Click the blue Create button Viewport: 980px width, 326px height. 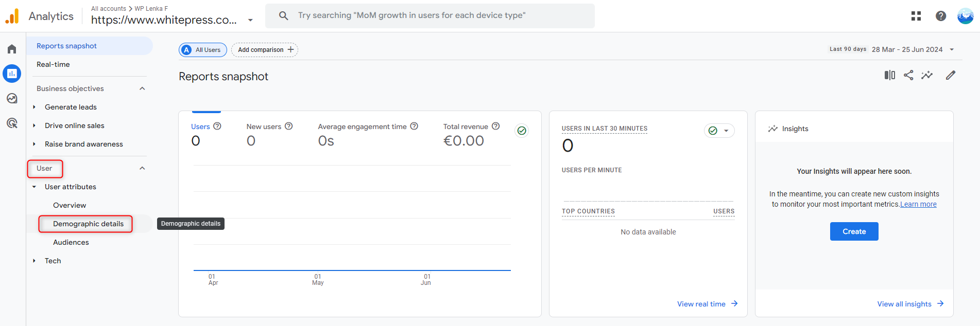[854, 231]
